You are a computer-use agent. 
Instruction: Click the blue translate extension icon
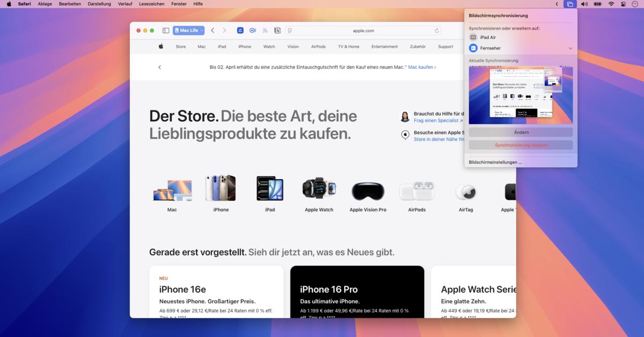tap(240, 31)
